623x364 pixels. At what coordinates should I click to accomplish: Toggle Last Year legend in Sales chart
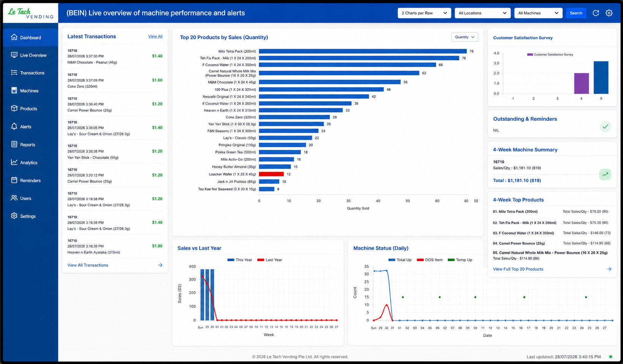[x=270, y=260]
